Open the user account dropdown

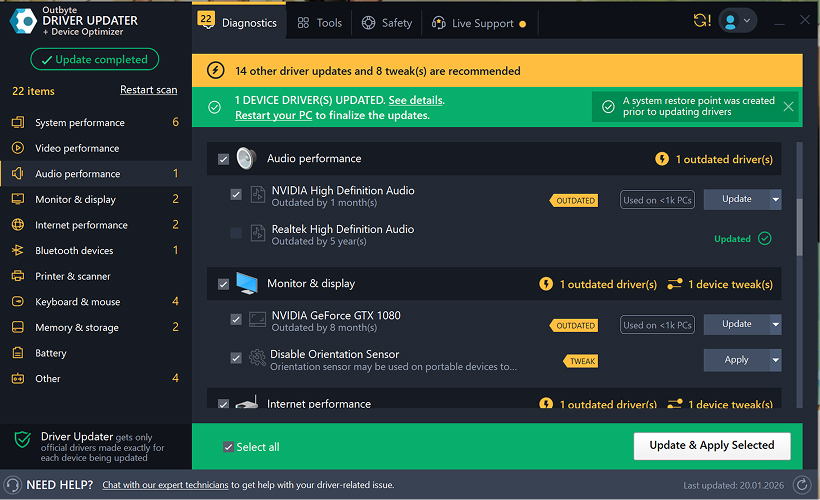(738, 21)
